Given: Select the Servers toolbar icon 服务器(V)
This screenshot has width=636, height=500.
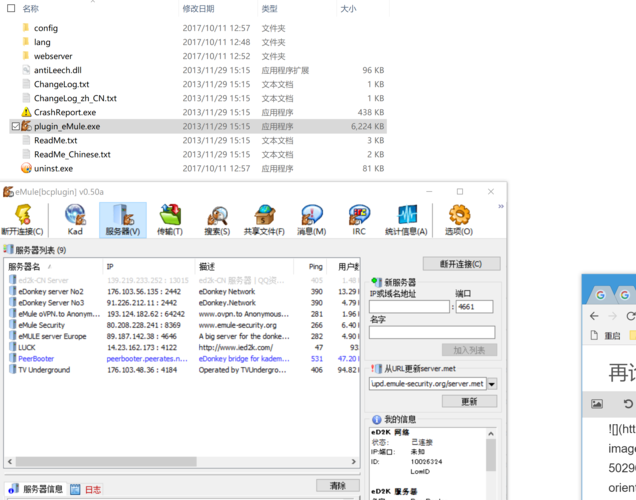Looking at the screenshot, I should [123, 219].
